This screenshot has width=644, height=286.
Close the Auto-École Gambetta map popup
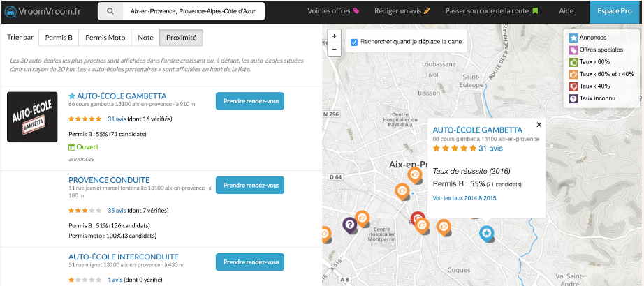click(x=539, y=125)
